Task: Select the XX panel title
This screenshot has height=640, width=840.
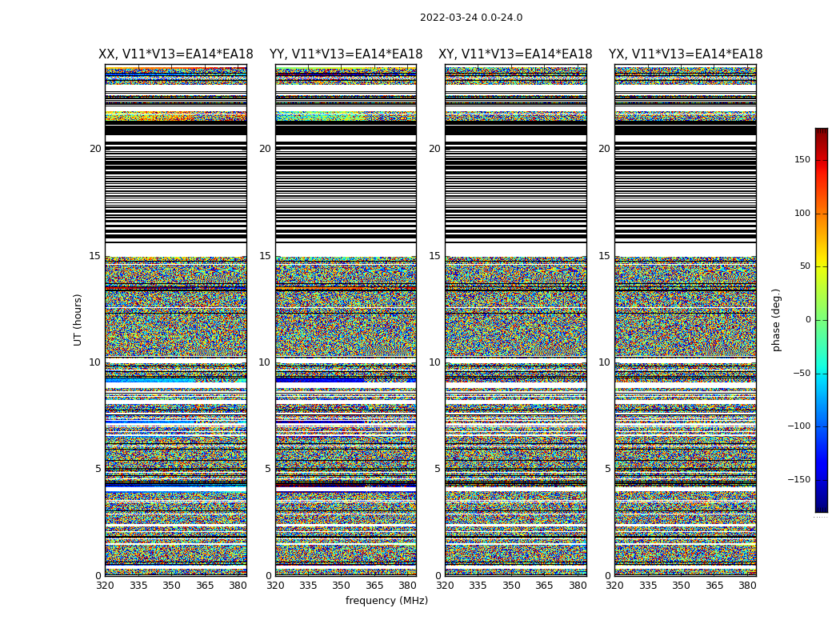Action: (175, 54)
